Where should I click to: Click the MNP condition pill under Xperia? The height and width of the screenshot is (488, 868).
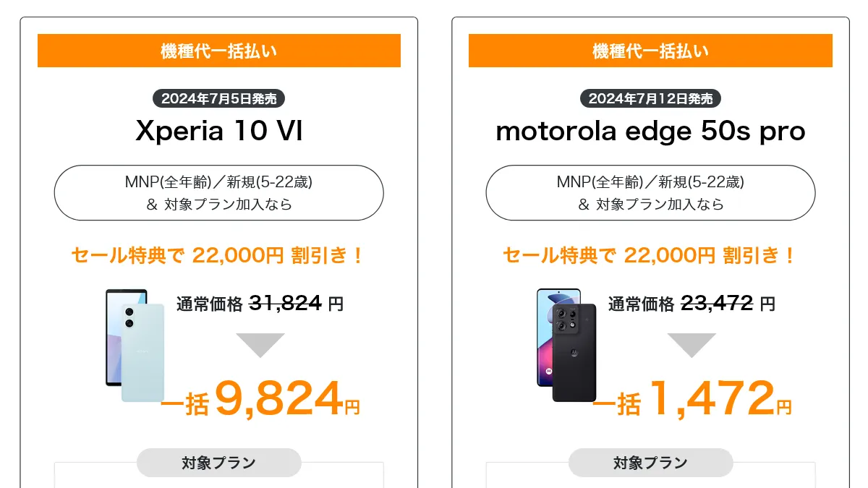(x=219, y=193)
